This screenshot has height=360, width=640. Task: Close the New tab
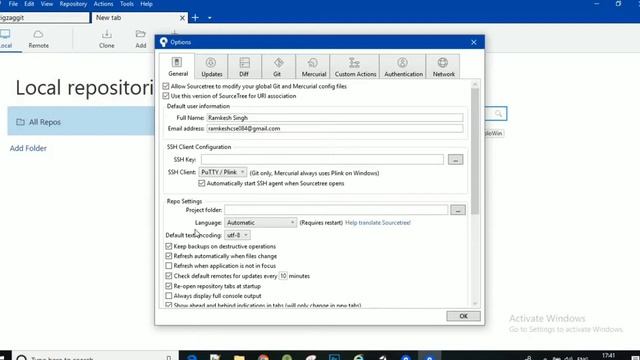click(x=182, y=18)
